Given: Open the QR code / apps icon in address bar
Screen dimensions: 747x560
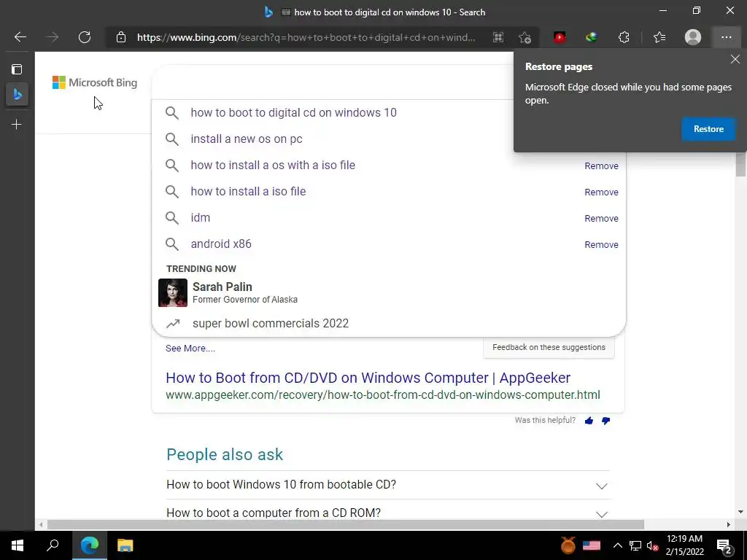Looking at the screenshot, I should click(498, 37).
